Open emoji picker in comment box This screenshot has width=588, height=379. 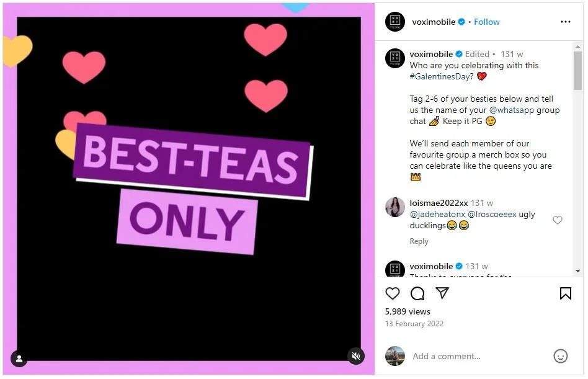click(x=560, y=356)
